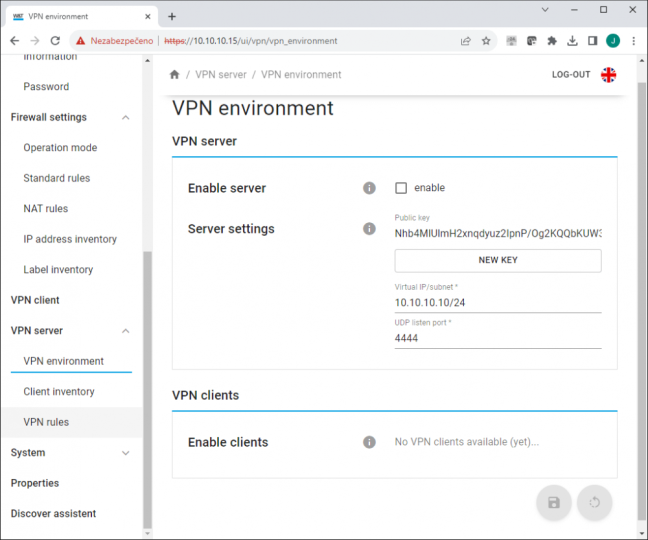Click the floppy disk save button
The width and height of the screenshot is (648, 540).
(x=554, y=502)
